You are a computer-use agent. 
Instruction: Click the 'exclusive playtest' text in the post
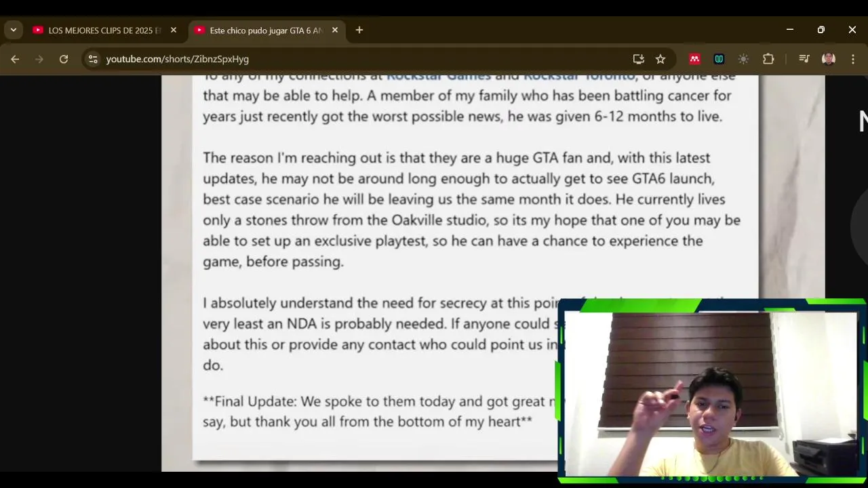370,241
